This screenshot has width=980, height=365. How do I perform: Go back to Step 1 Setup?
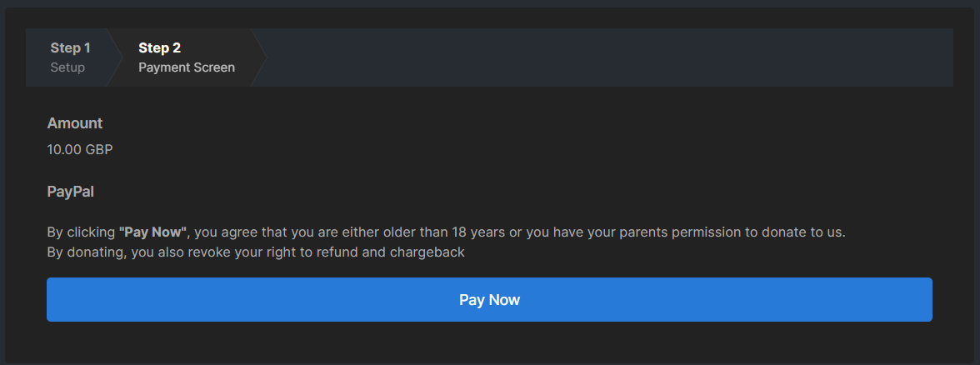point(70,57)
